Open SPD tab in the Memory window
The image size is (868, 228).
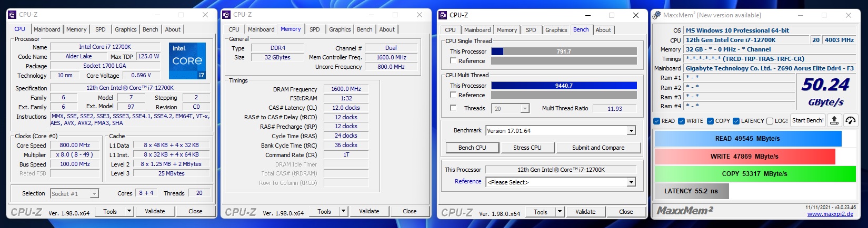(314, 29)
